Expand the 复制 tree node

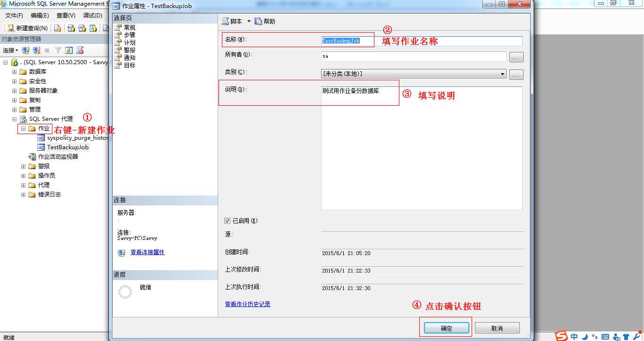(x=14, y=100)
